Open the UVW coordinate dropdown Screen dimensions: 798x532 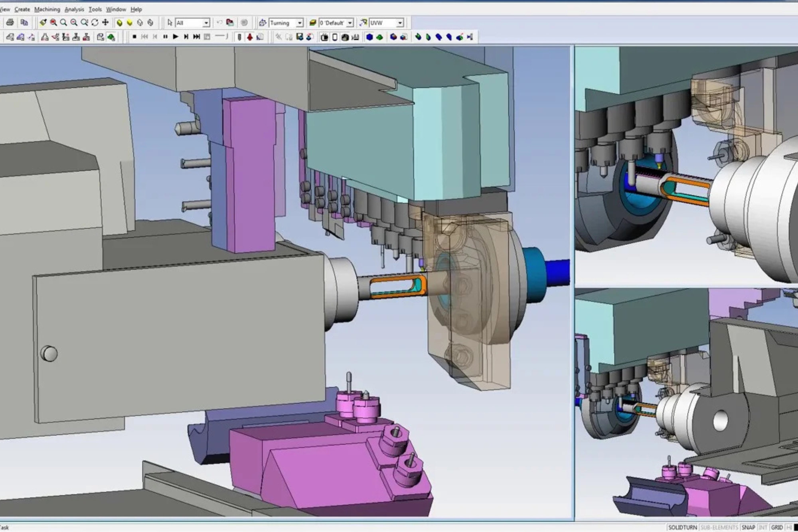(x=400, y=23)
